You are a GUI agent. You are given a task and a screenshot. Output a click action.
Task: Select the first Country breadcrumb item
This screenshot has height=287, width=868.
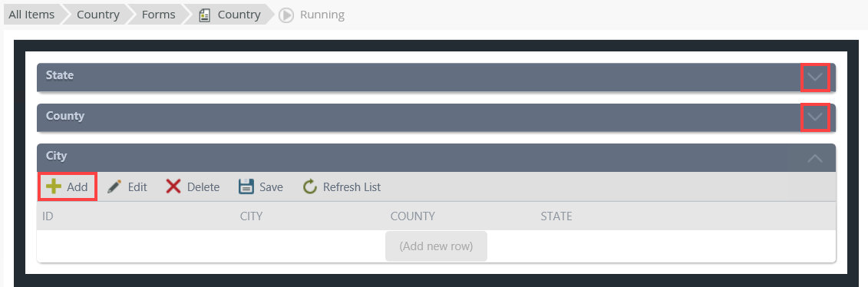98,15
